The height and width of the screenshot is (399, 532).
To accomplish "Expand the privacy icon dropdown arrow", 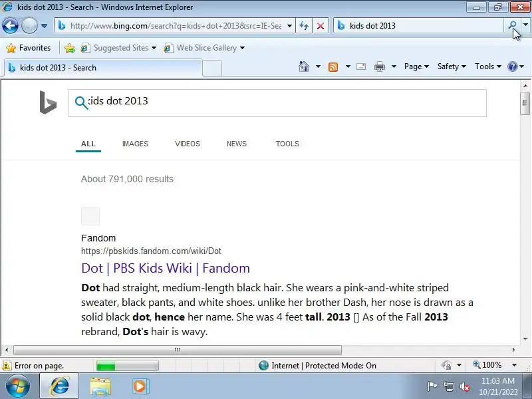I will tap(459, 365).
